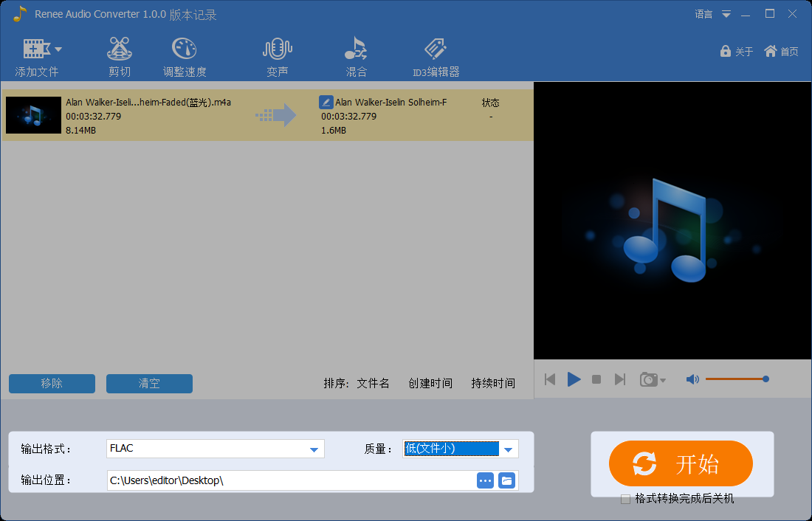The height and width of the screenshot is (521, 812).
Task: Click the source size 8.14MB
Action: pos(80,131)
